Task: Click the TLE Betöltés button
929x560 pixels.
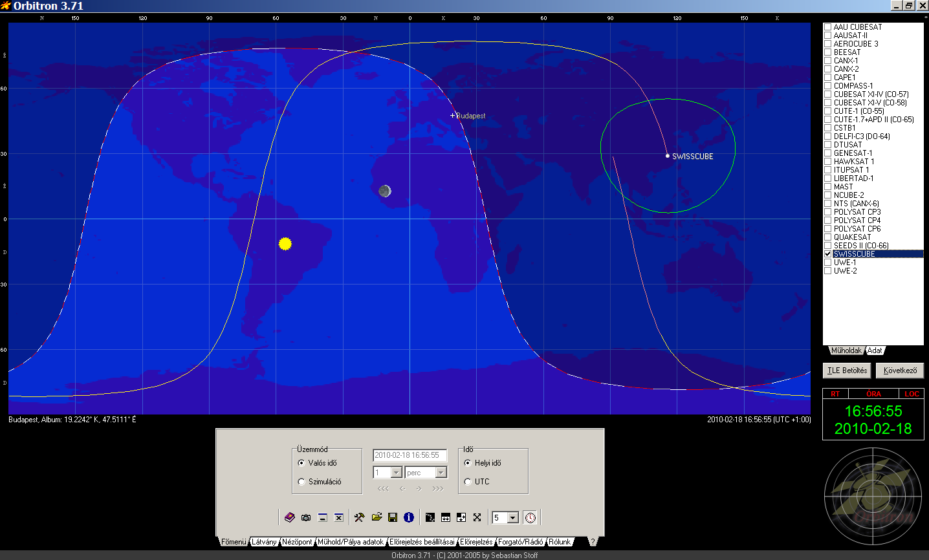Action: coord(847,371)
